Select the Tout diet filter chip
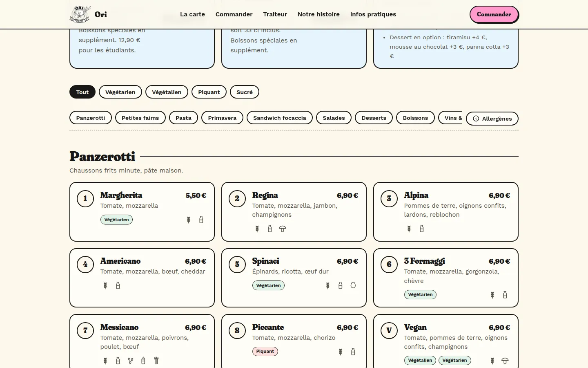 point(82,92)
